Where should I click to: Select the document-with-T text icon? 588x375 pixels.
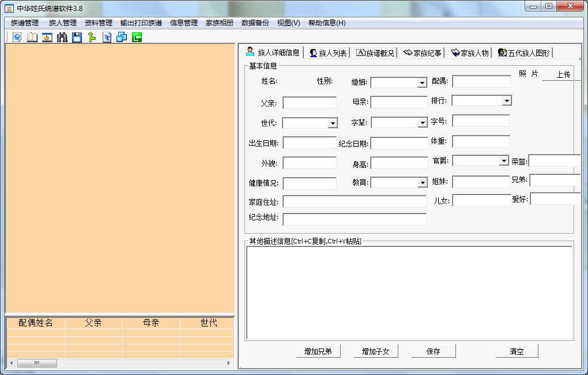[x=107, y=37]
